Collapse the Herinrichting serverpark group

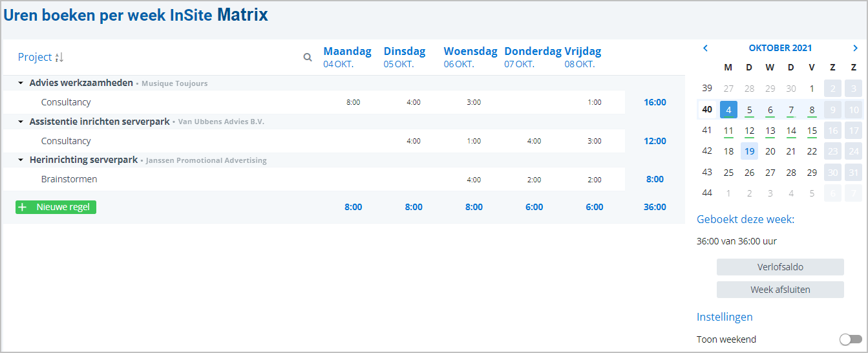pyautogui.click(x=21, y=160)
